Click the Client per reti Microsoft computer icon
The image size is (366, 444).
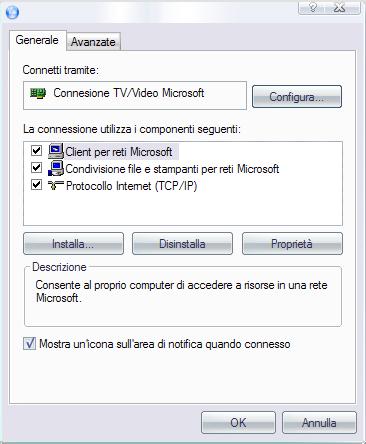[56, 151]
